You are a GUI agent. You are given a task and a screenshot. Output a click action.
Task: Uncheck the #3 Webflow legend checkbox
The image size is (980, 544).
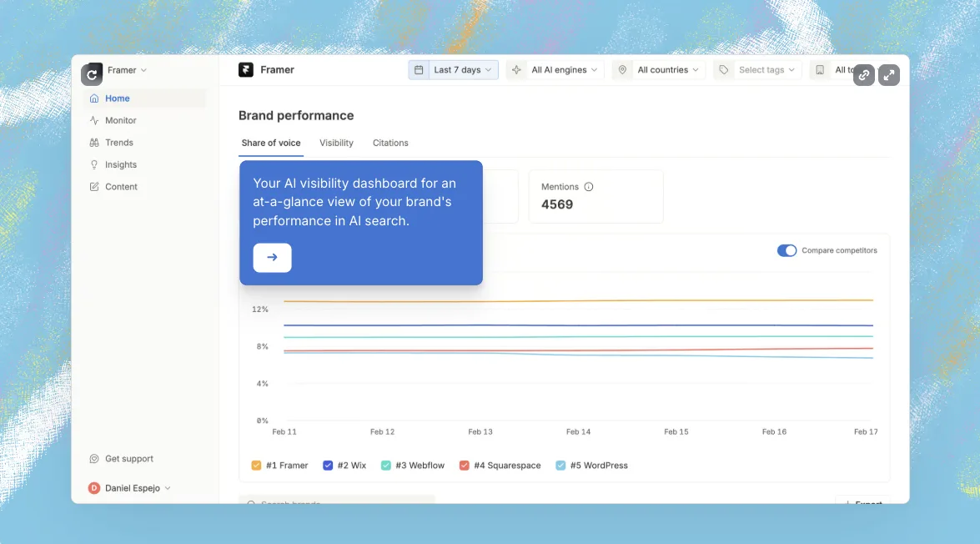385,466
